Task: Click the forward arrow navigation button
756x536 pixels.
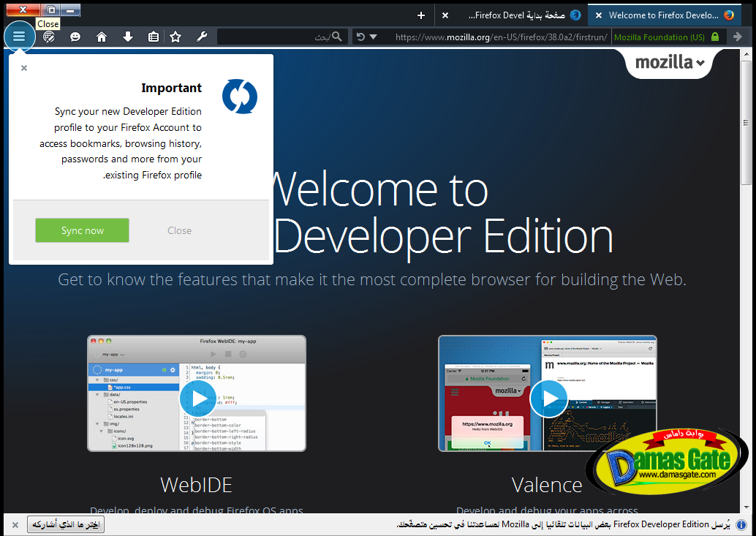Action: (x=737, y=37)
